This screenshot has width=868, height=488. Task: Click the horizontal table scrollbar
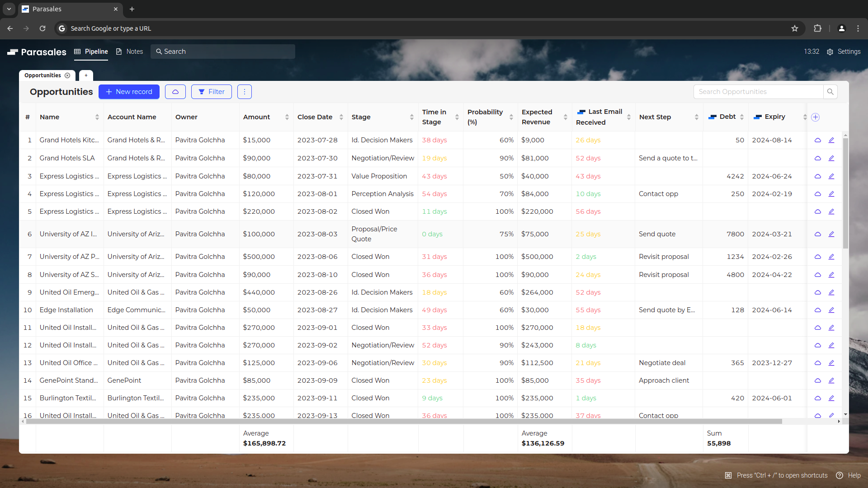404,421
